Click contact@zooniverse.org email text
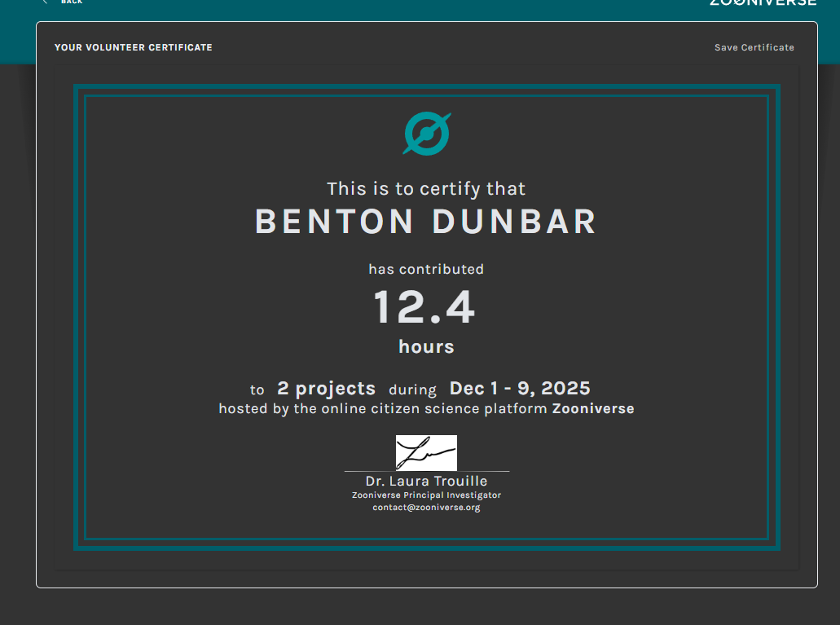The height and width of the screenshot is (625, 840). coord(426,507)
